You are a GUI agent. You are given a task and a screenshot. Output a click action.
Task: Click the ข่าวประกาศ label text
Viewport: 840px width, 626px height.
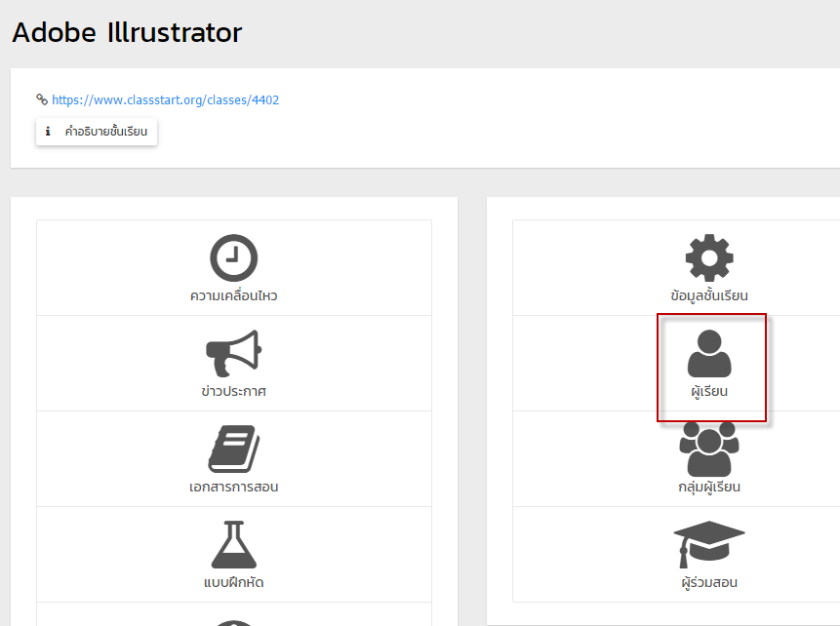(233, 391)
